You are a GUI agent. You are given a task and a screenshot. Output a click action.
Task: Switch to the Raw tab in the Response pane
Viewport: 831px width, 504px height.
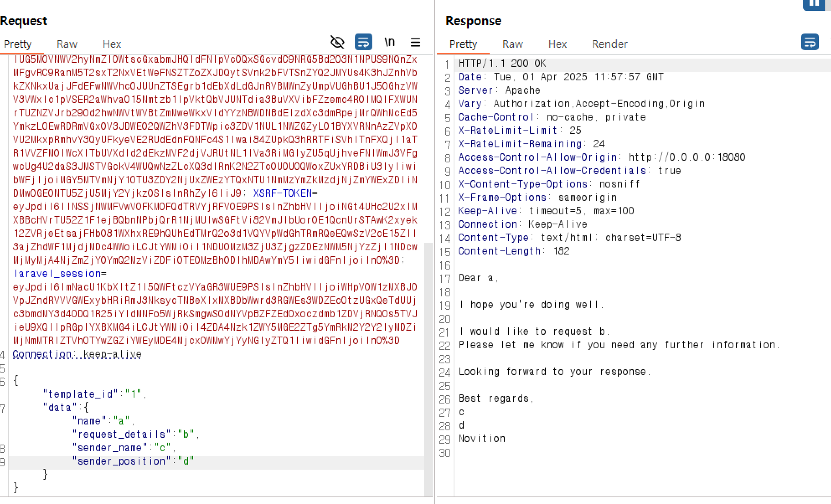512,44
